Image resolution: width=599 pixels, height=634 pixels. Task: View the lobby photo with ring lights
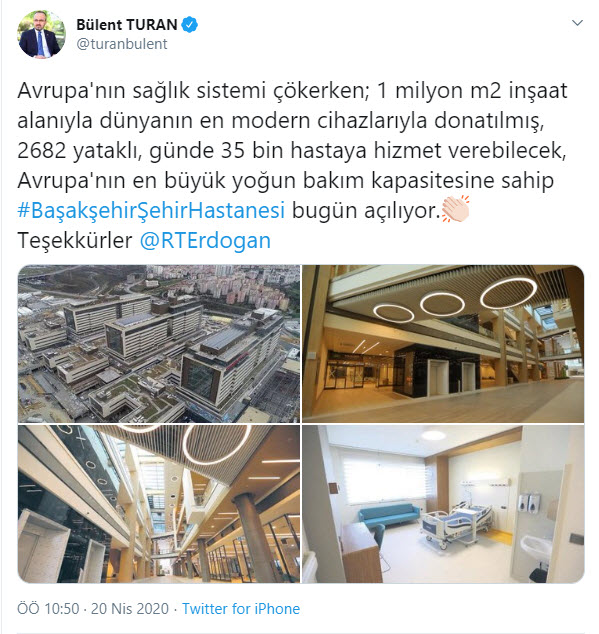coord(443,344)
